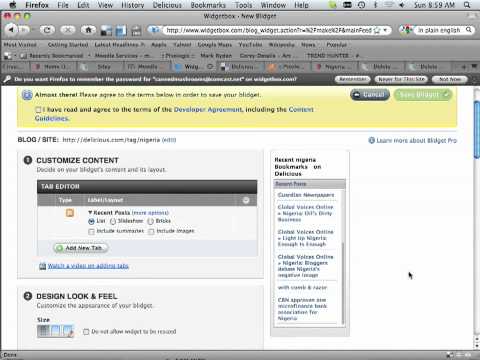Image resolution: width=480 pixels, height=360 pixels.
Task: Check the Developer Agreement terms checkbox
Action: (38, 110)
